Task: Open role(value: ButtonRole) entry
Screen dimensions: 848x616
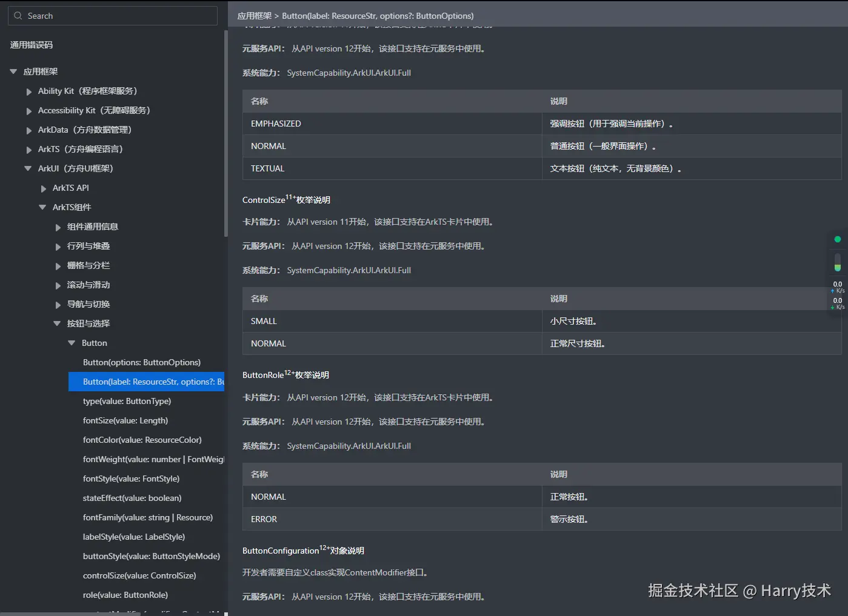Action: (125, 595)
